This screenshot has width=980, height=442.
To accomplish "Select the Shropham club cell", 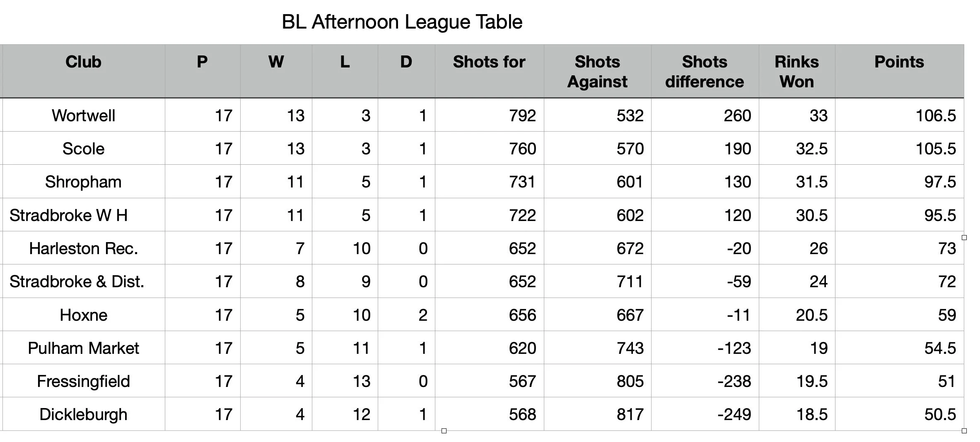I will pyautogui.click(x=83, y=182).
